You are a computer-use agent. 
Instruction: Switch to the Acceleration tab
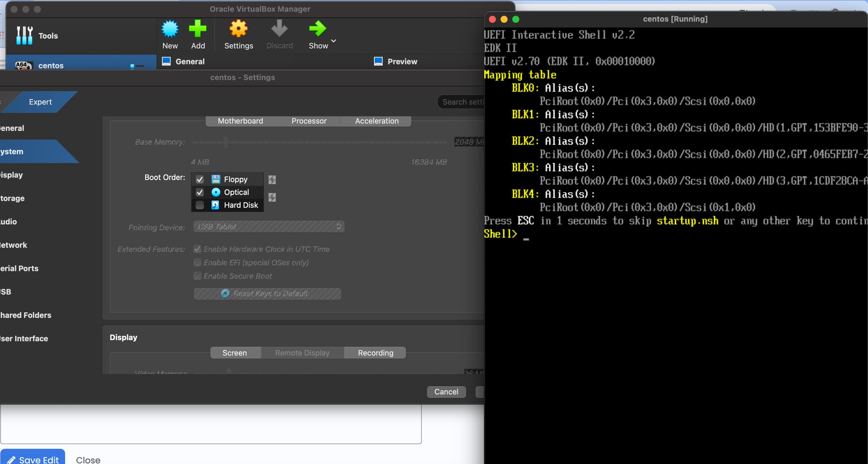click(377, 121)
